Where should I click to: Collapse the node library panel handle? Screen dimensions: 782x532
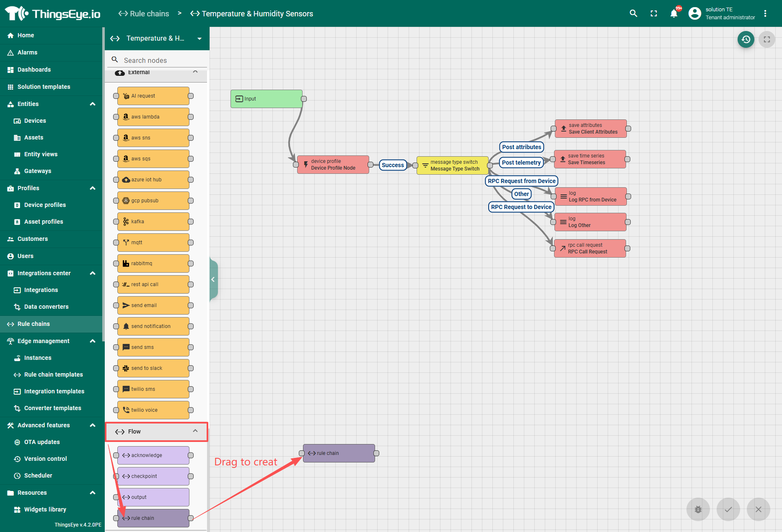click(x=213, y=279)
